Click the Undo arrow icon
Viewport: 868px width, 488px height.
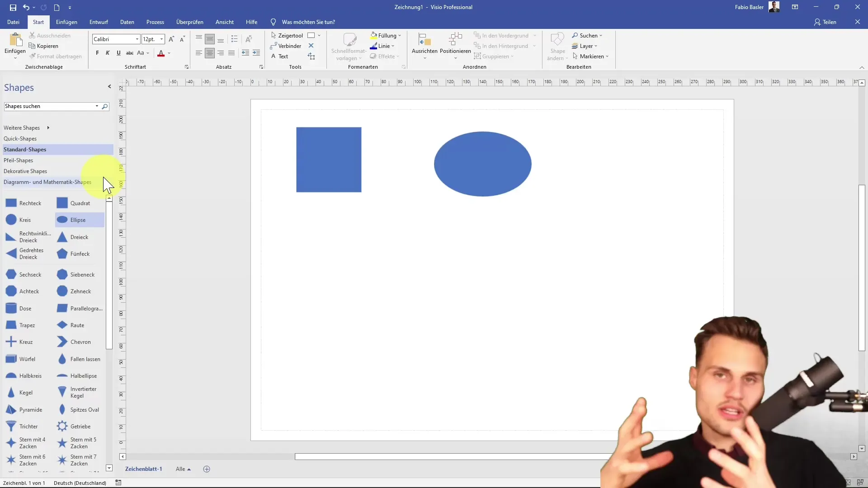[26, 7]
